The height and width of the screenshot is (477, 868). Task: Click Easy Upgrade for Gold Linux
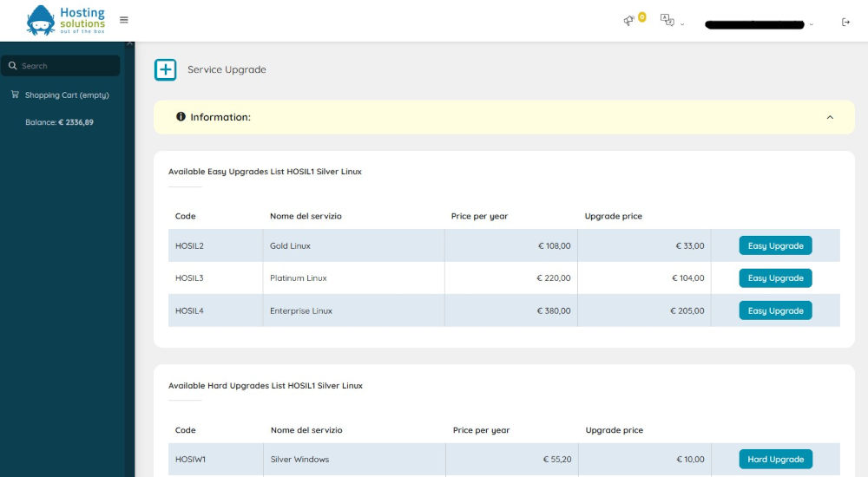775,245
